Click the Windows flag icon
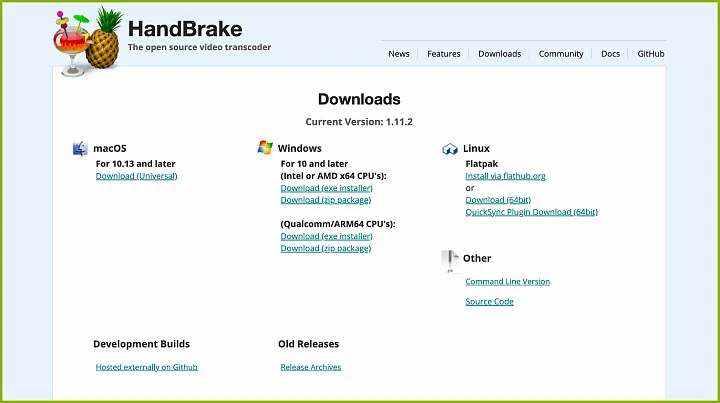The image size is (720, 403). coord(265,147)
